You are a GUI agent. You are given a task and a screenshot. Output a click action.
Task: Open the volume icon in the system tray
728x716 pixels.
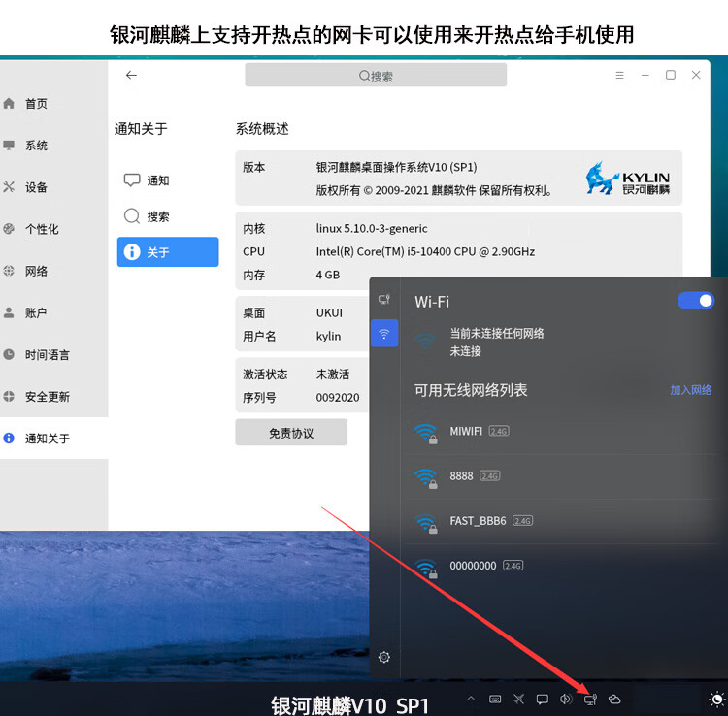coord(566,699)
